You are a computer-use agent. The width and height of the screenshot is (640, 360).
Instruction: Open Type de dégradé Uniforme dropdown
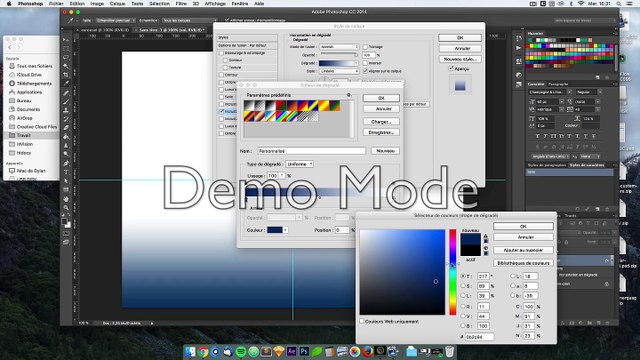click(x=299, y=164)
